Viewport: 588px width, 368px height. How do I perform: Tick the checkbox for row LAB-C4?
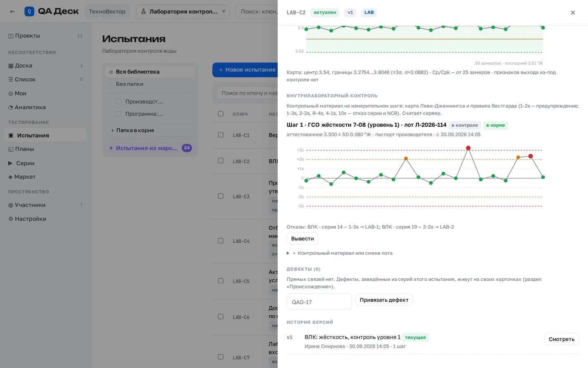221,241
